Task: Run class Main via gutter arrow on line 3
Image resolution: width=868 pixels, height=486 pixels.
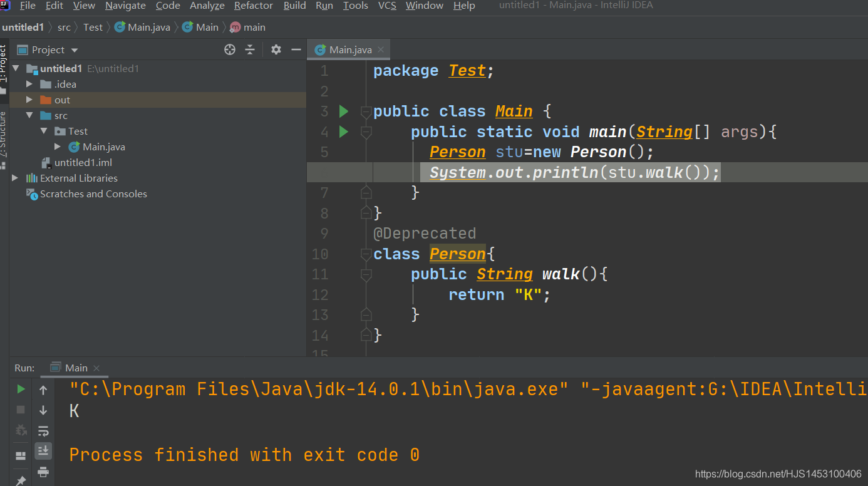Action: click(x=343, y=111)
